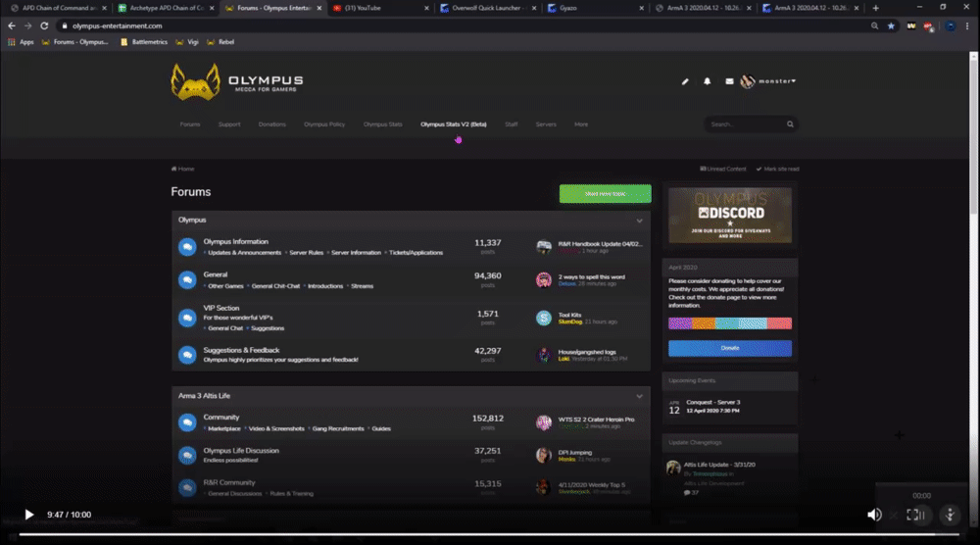Click the search magnifier icon
This screenshot has width=980, height=545.
pos(790,124)
